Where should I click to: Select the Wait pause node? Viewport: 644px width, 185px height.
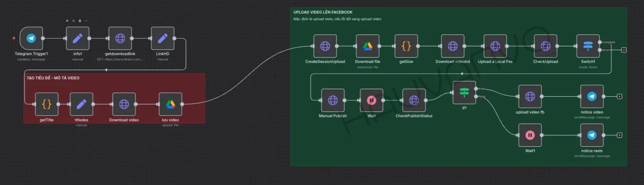click(372, 100)
